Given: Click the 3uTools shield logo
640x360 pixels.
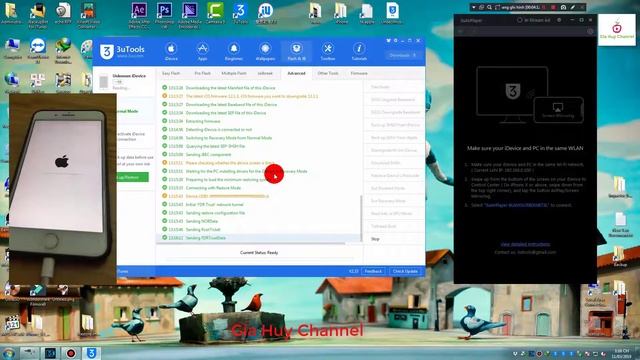Looking at the screenshot, I should pyautogui.click(x=107, y=52).
